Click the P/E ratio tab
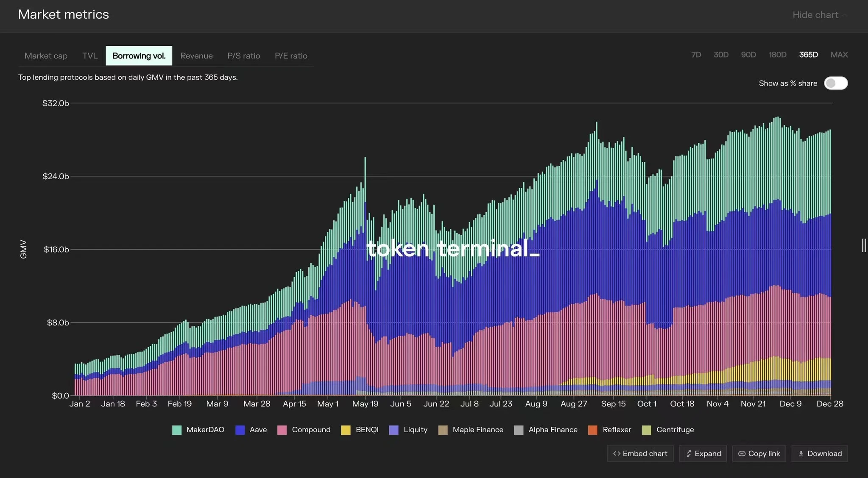The width and height of the screenshot is (868, 478). [x=291, y=56]
